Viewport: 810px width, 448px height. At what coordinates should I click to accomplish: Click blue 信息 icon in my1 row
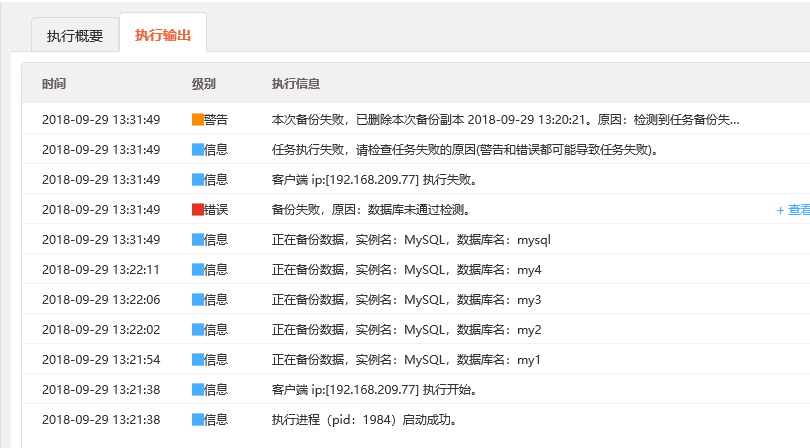pos(197,360)
